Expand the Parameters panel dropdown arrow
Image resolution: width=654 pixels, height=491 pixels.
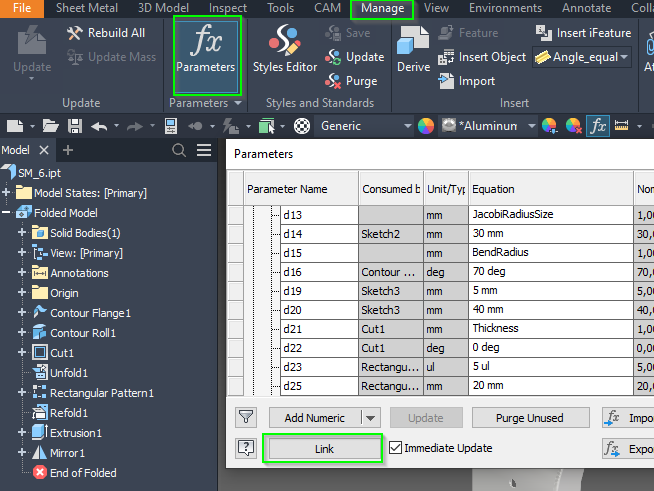click(238, 103)
